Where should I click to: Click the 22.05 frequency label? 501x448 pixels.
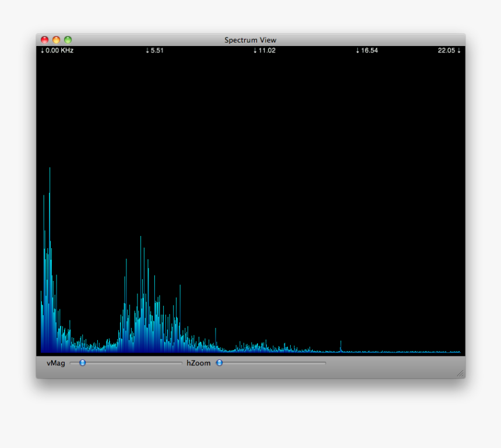coord(448,51)
